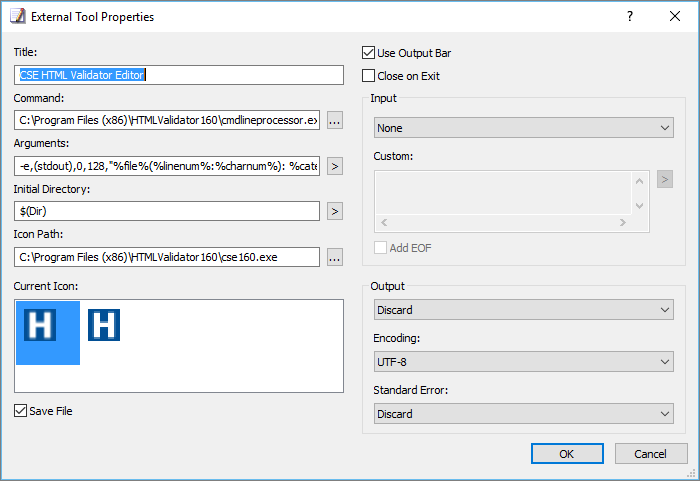Open the Initial Directory variable arrow

click(x=335, y=211)
